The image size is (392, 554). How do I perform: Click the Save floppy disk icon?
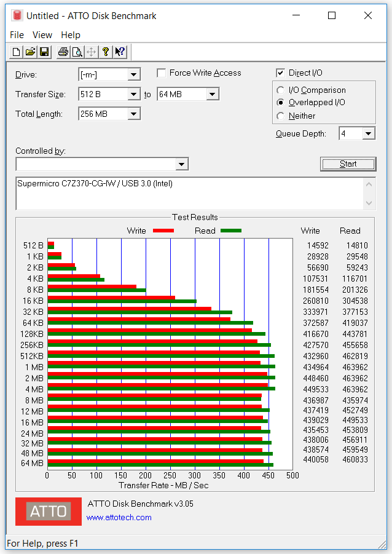coord(44,52)
